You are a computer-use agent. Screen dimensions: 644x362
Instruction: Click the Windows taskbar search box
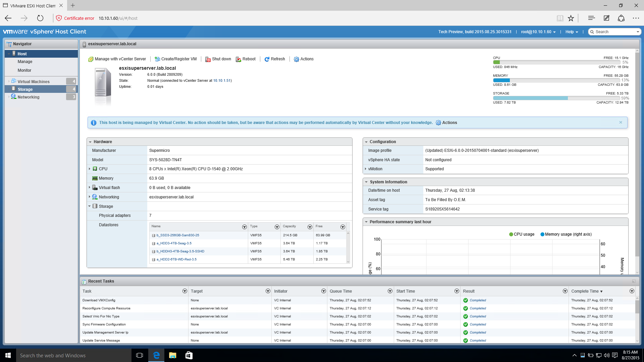coord(74,355)
